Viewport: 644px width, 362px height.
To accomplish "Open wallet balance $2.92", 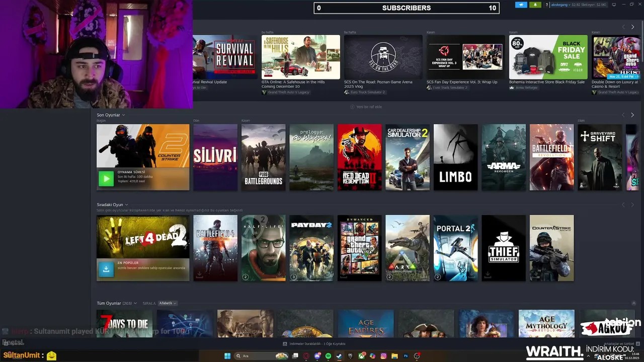I will [589, 5].
